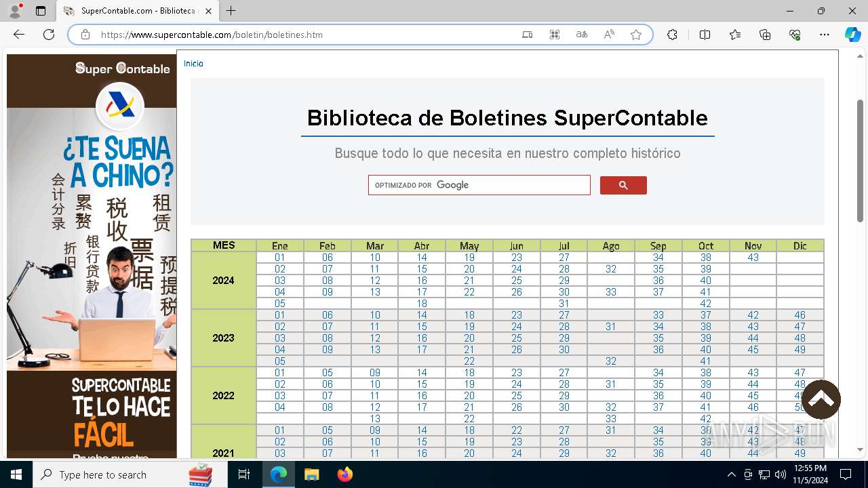Refresh the page with reload icon
Screen dimensions: 868x488
click(49, 35)
